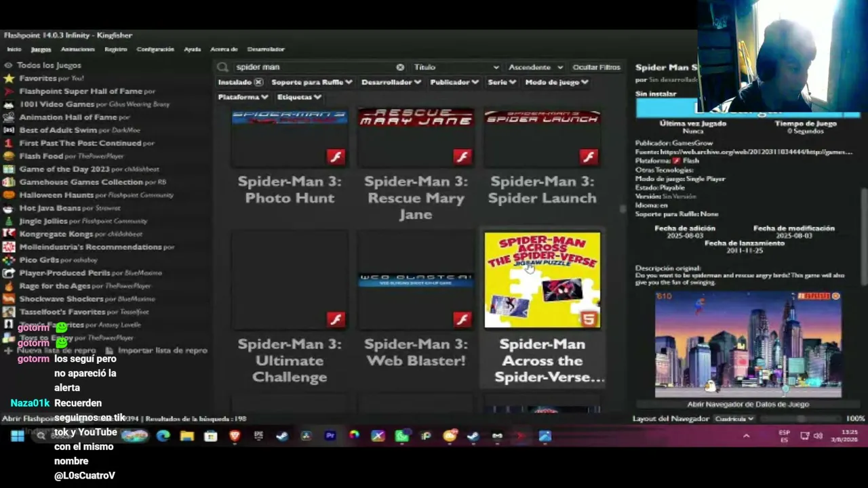Select the Flashpoint Super Hall of Fame icon

coord(9,91)
